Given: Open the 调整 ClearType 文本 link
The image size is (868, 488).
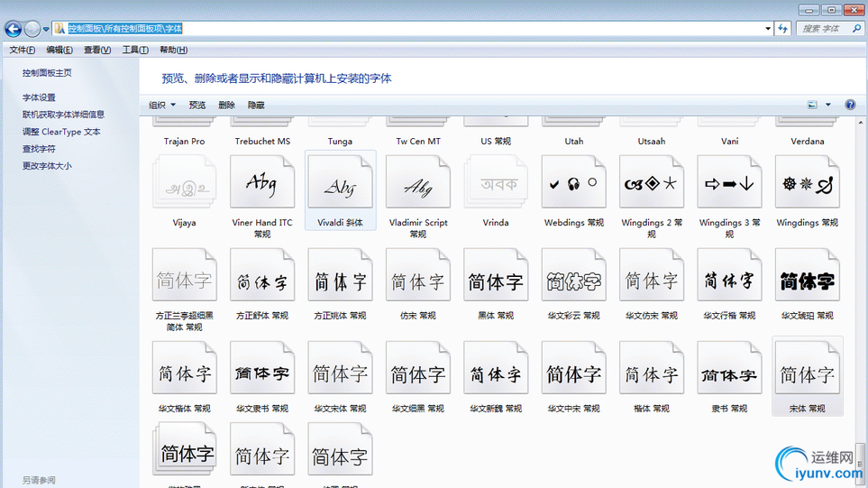Looking at the screenshot, I should coord(61,132).
